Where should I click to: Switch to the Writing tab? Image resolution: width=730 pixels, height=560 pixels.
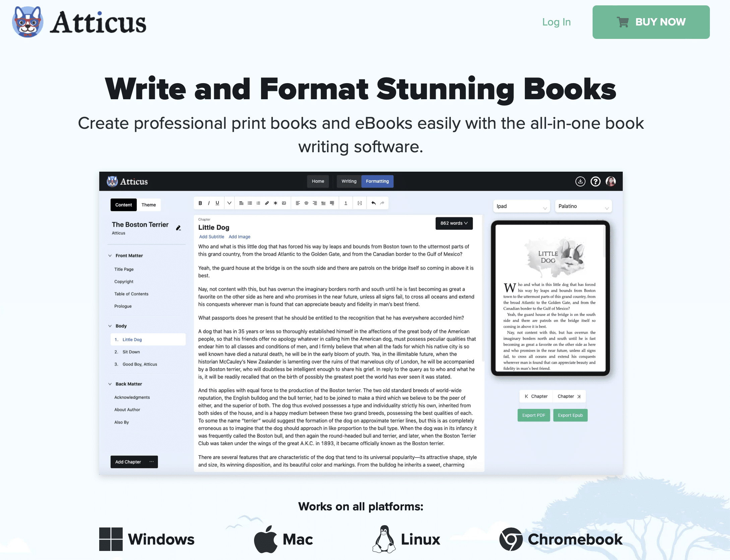click(x=349, y=181)
